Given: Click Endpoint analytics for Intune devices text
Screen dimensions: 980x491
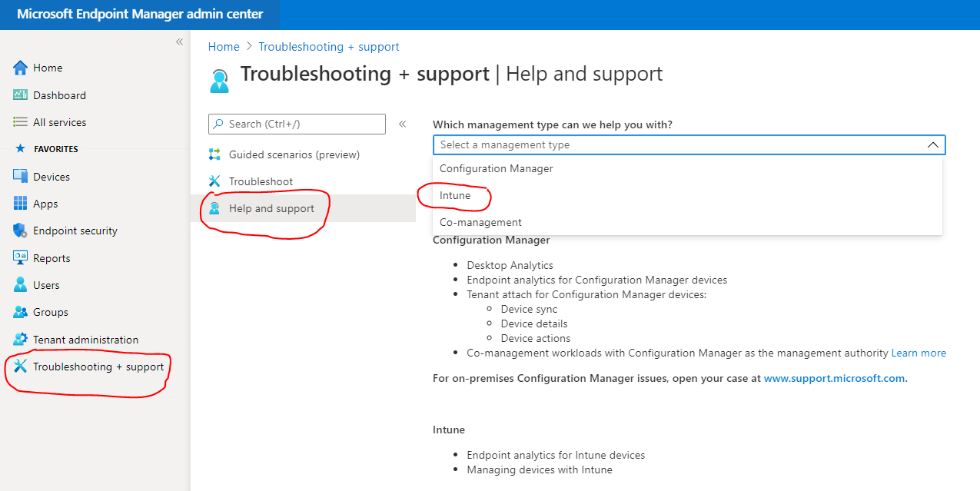Looking at the screenshot, I should click(556, 455).
